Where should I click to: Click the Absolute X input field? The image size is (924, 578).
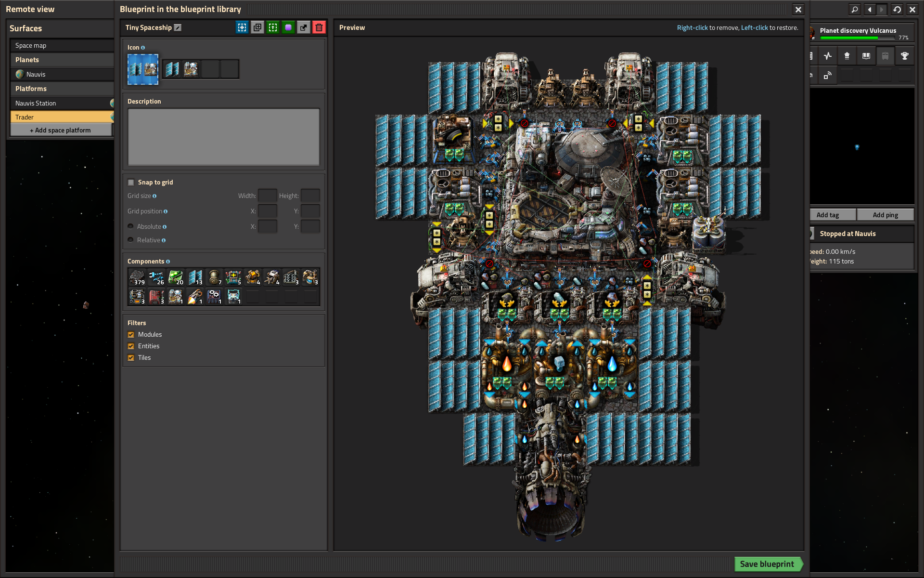pyautogui.click(x=267, y=226)
